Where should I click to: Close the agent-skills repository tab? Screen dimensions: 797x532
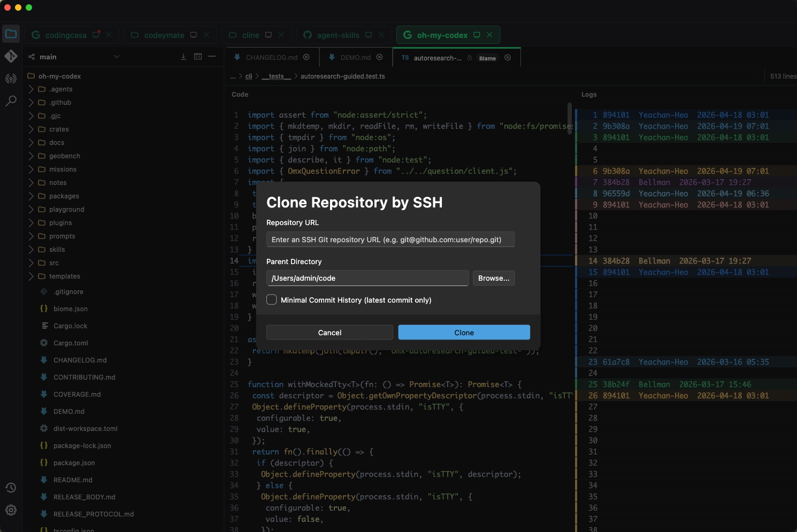click(x=381, y=35)
